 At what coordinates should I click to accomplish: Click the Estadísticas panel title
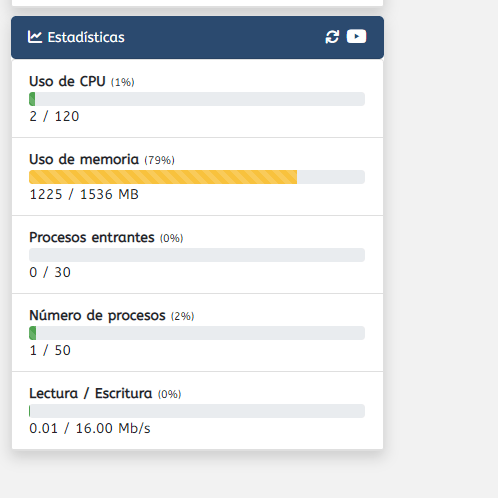(86, 37)
